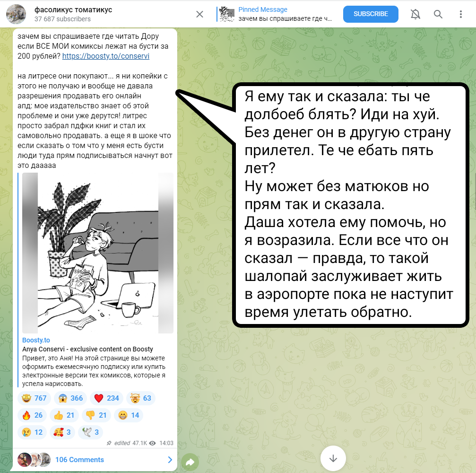Subscribe to the channel
The image size is (476, 473).
coord(371,14)
